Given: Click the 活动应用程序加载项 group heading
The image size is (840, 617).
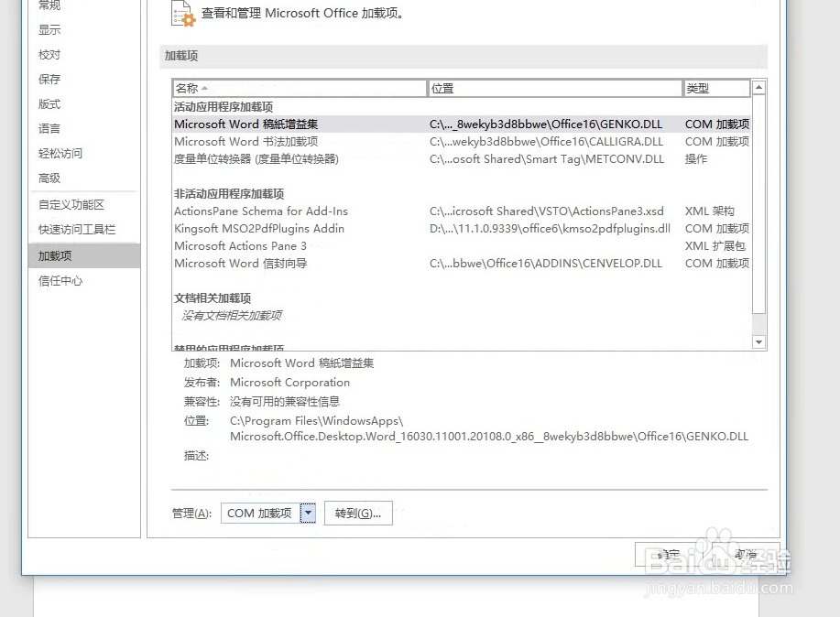Looking at the screenshot, I should tap(224, 106).
